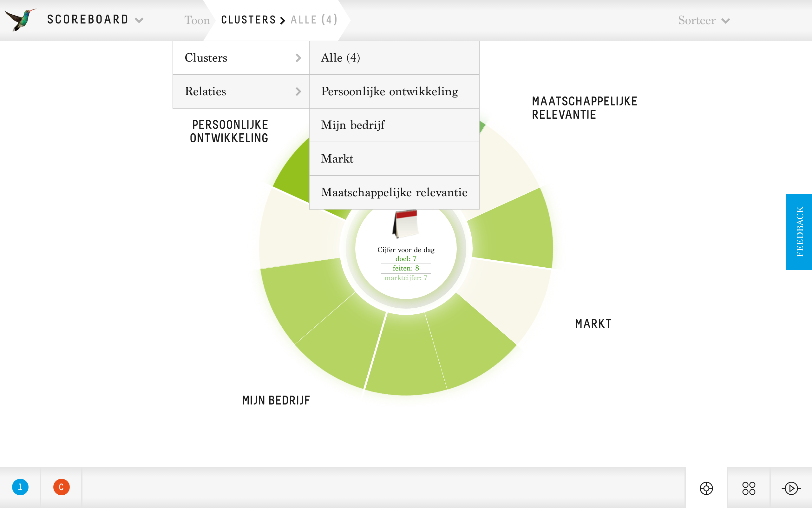The image size is (812, 508).
Task: Open the Scoreboard dropdown menu
Action: (95, 19)
